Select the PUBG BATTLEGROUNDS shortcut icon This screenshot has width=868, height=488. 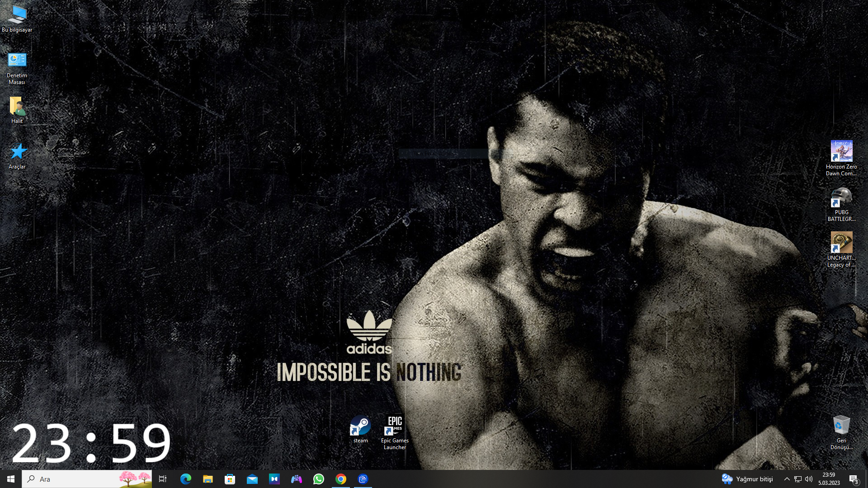[x=841, y=204]
